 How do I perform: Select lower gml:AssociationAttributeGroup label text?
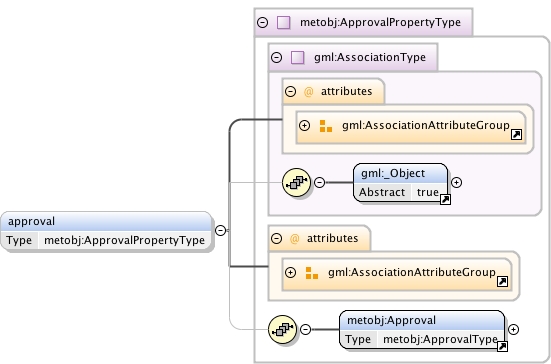point(411,272)
